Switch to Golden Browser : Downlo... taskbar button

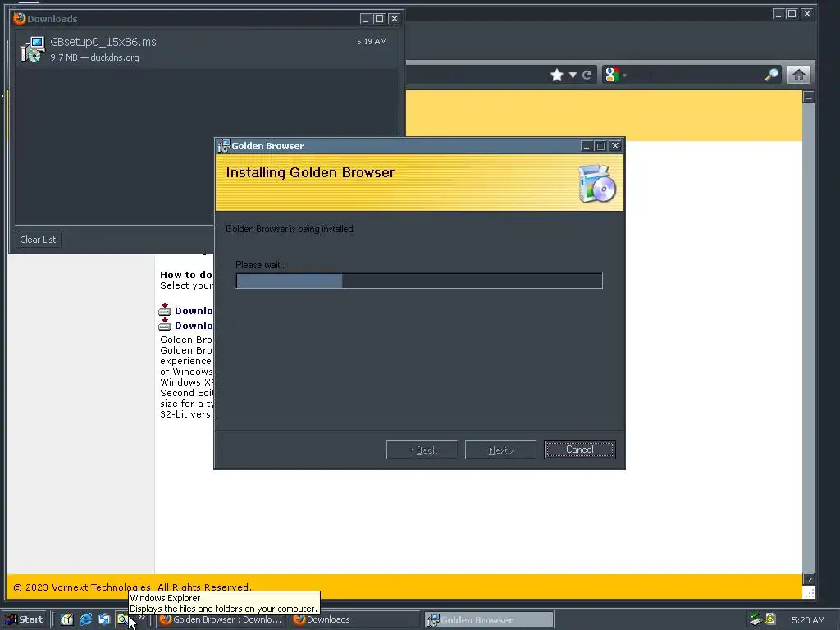[x=221, y=619]
